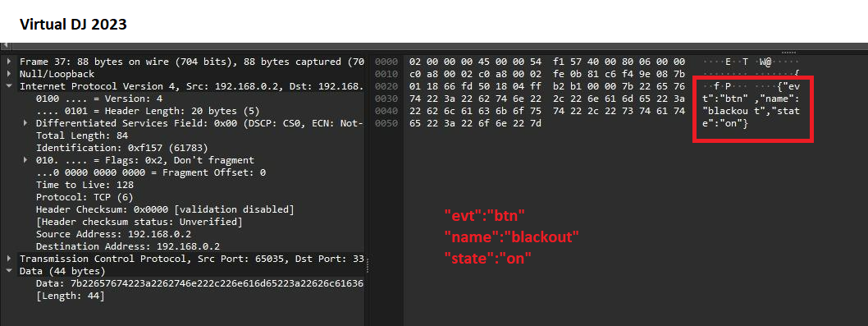Screen dimensions: 868x326
Task: Select the Data hex string row
Action: (x=200, y=283)
